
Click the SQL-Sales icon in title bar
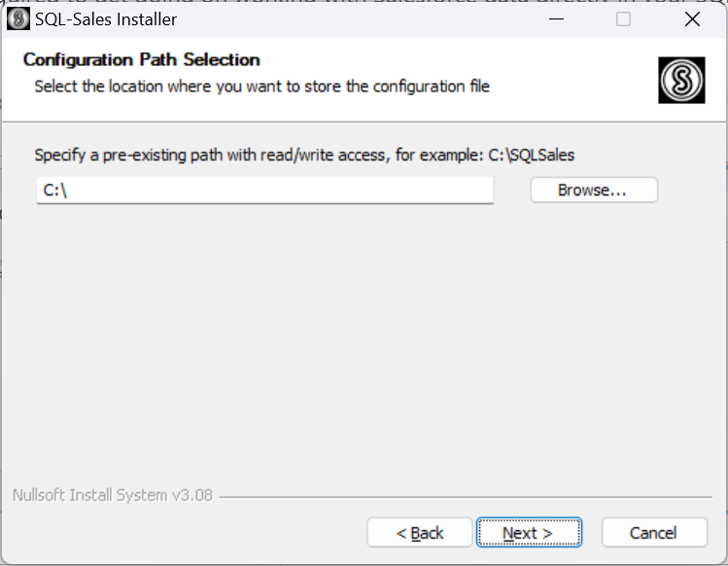pos(18,19)
